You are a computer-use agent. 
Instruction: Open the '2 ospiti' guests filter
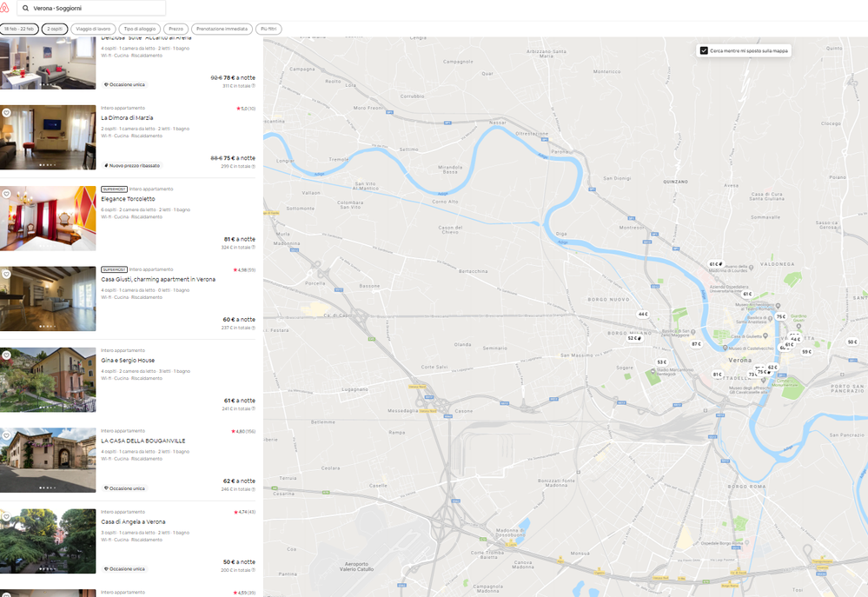[55, 29]
